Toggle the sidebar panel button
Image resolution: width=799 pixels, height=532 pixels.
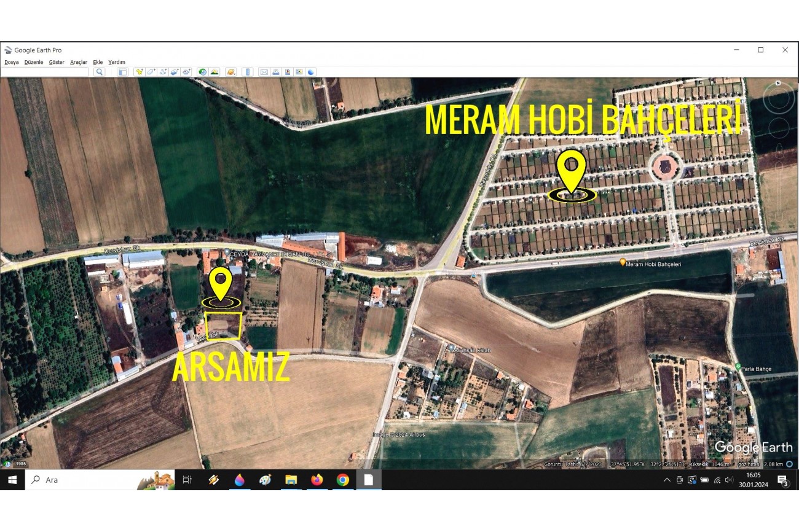[x=122, y=72]
